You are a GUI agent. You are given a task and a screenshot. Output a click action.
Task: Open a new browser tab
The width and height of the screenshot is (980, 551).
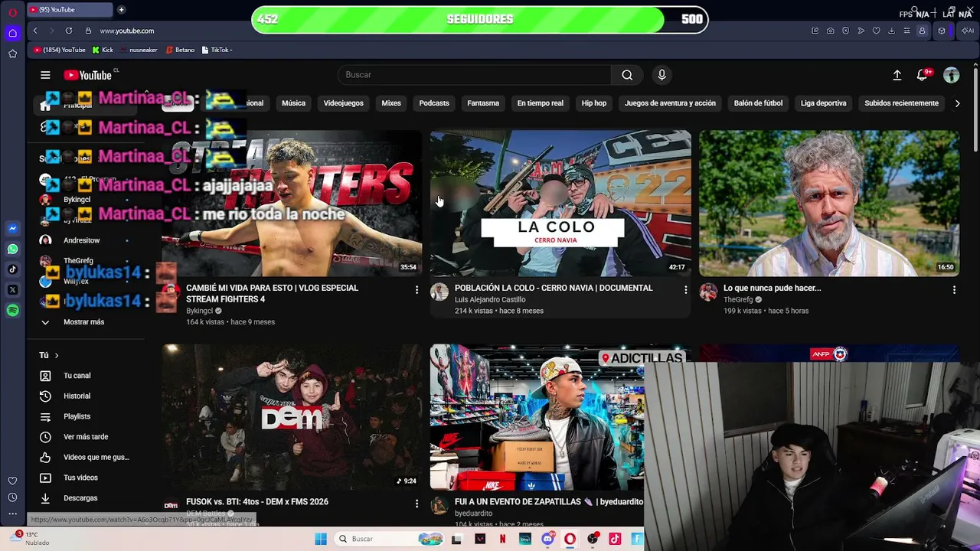click(x=121, y=10)
